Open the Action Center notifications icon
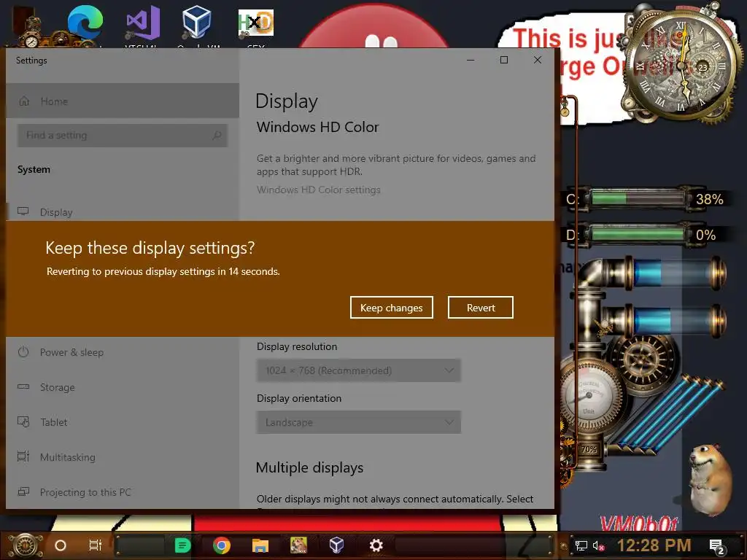 [x=716, y=546]
